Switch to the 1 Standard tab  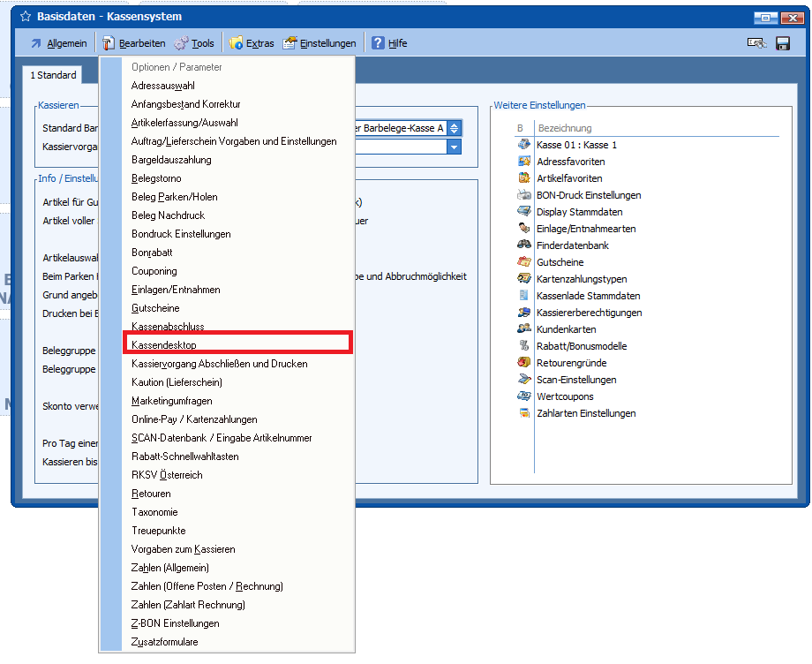point(53,76)
